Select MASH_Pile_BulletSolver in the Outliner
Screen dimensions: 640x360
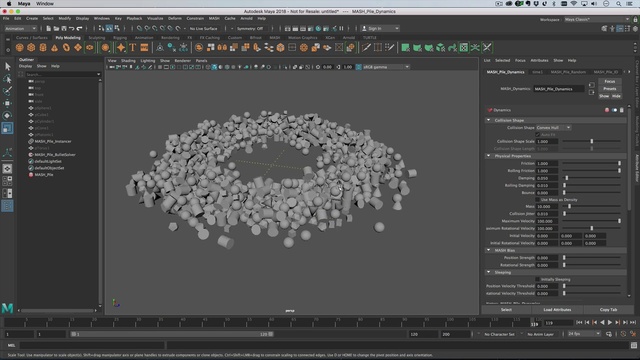pyautogui.click(x=55, y=155)
